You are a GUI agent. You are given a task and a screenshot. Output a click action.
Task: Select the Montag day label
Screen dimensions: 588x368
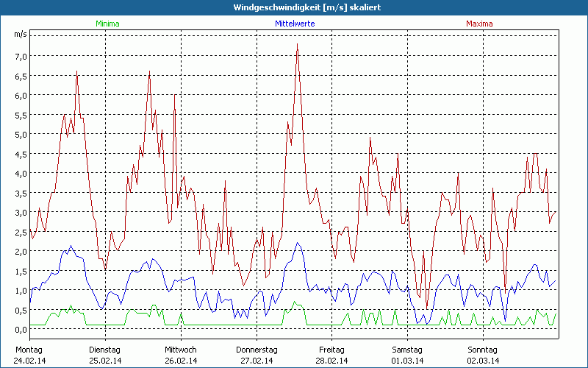(29, 350)
